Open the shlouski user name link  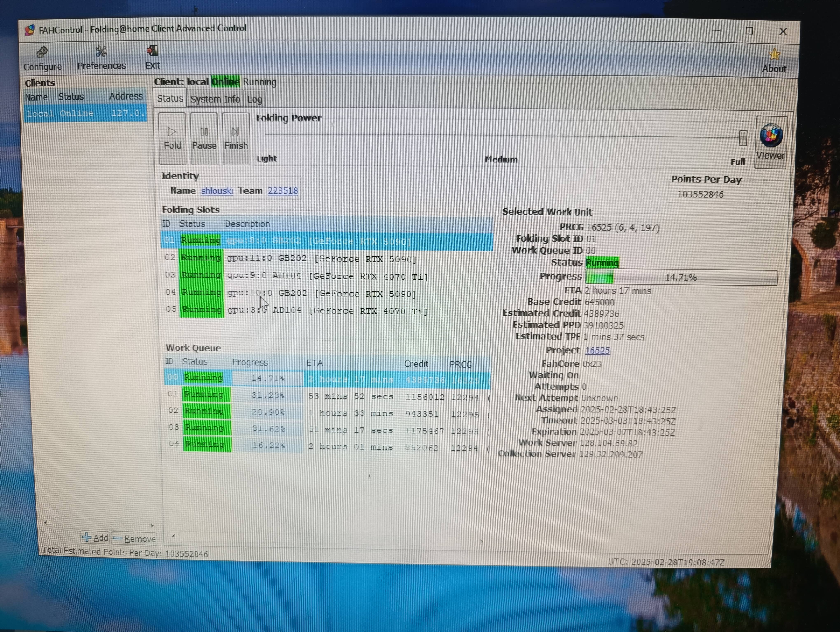pyautogui.click(x=217, y=191)
